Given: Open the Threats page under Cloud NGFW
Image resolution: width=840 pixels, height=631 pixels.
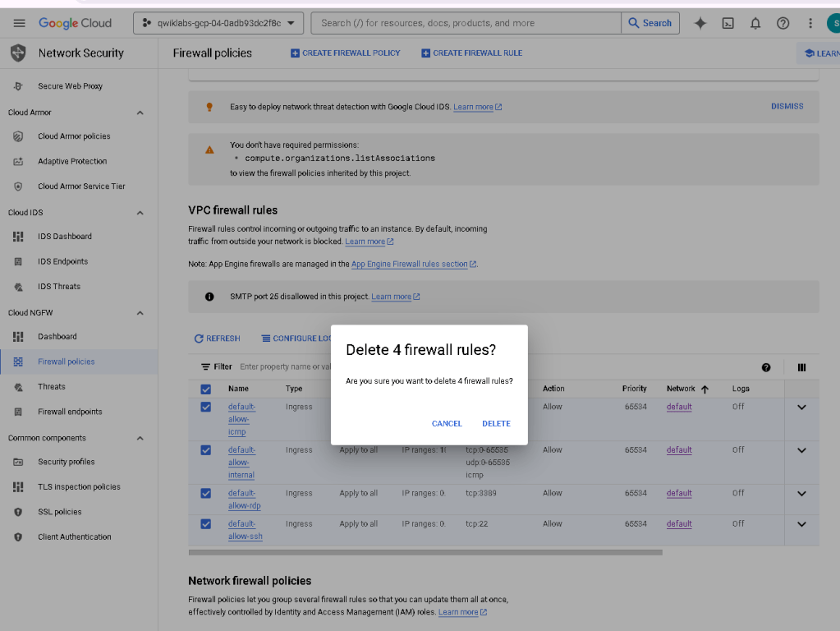Looking at the screenshot, I should point(52,386).
